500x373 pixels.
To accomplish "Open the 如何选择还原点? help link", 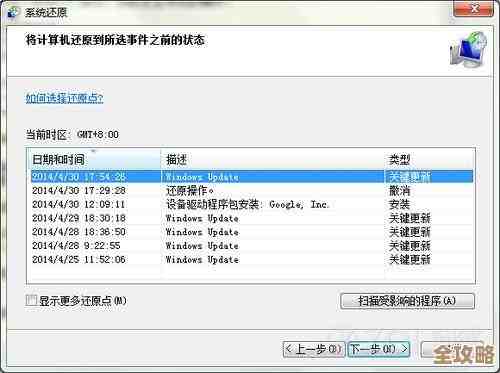I will (65, 98).
